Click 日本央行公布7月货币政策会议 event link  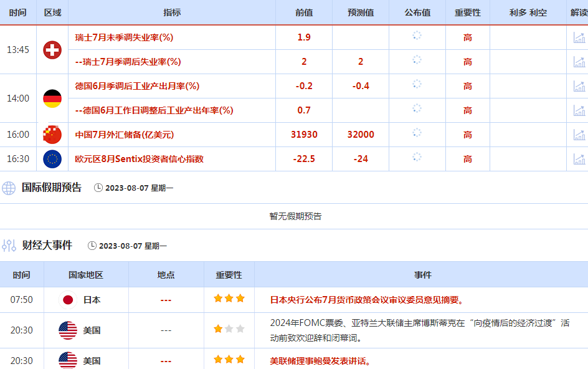click(367, 300)
